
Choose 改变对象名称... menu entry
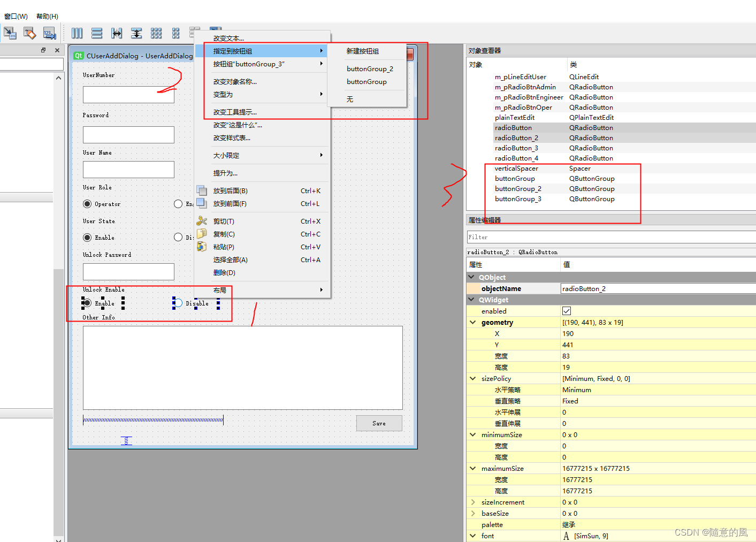262,81
